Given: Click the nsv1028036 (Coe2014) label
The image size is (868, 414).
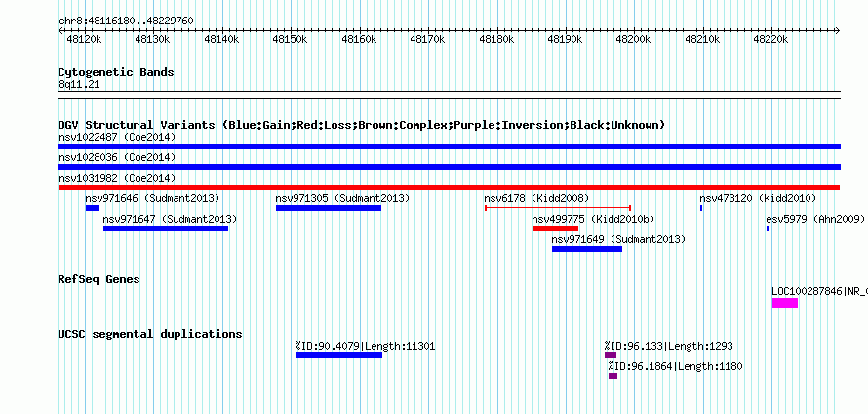Looking at the screenshot, I should (117, 157).
